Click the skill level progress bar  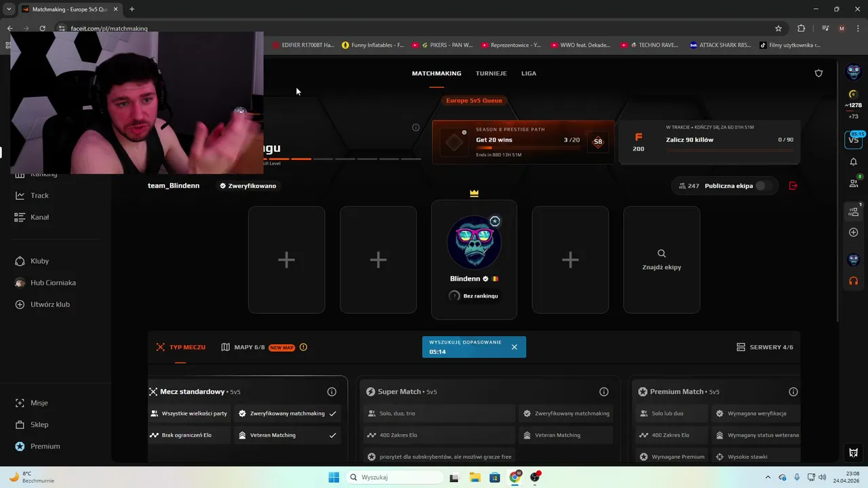[341, 159]
